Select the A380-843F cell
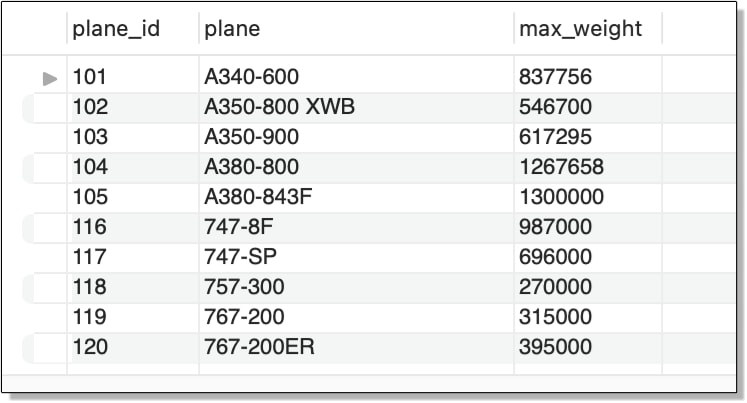 356,197
